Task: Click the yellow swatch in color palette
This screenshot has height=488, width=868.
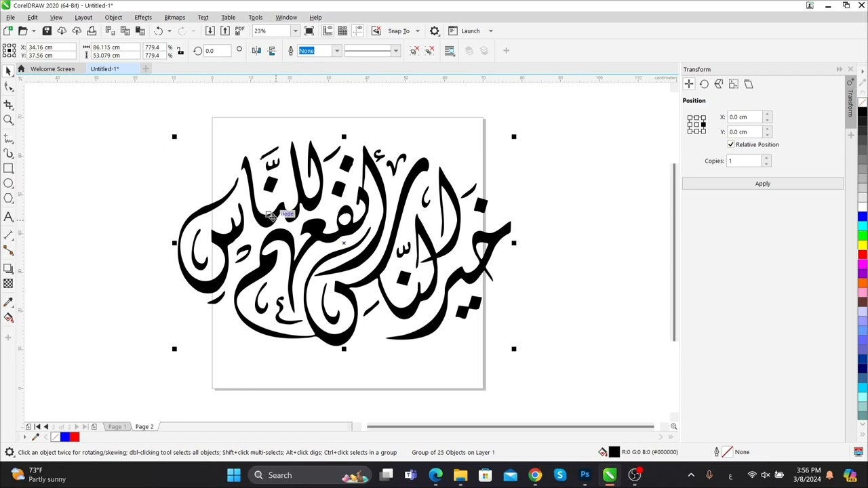Action: 863,245
